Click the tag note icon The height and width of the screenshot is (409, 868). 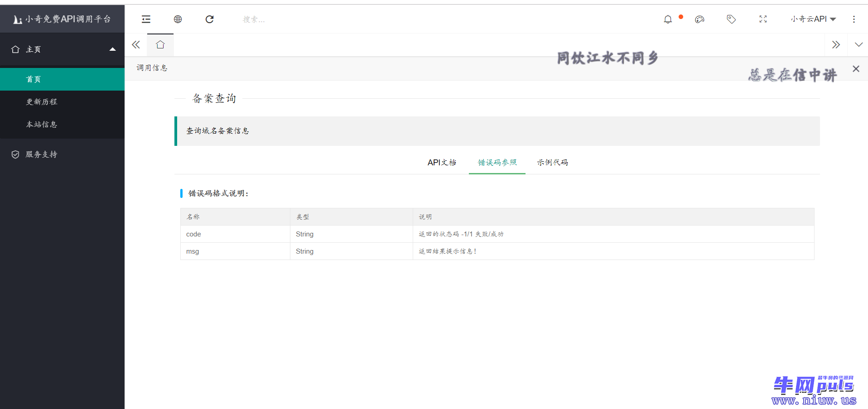pos(731,19)
